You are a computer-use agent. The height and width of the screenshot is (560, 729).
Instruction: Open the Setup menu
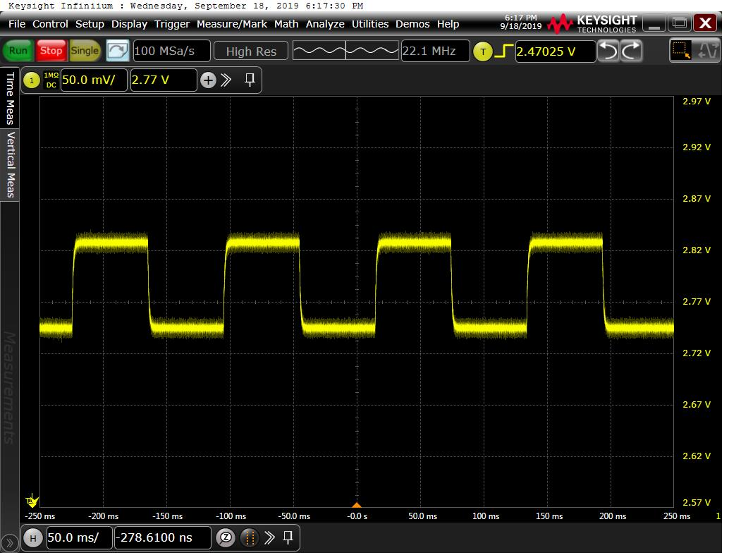coord(90,24)
